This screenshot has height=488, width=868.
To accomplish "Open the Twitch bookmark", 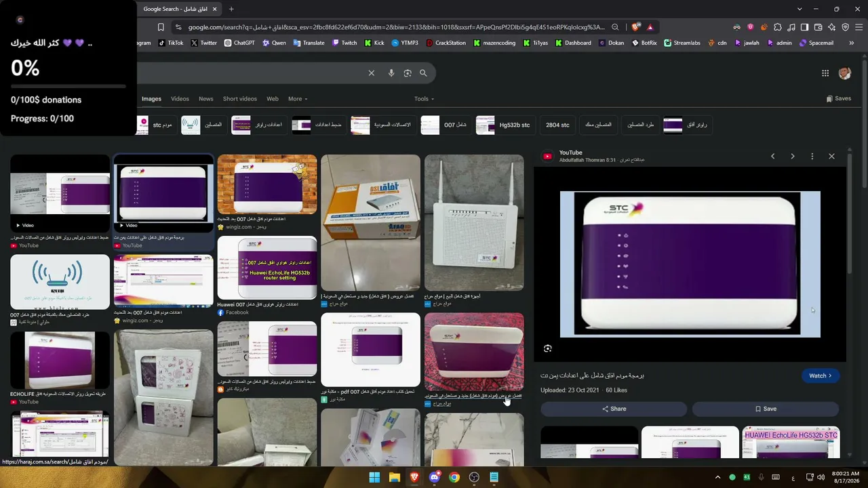I will [x=344, y=43].
